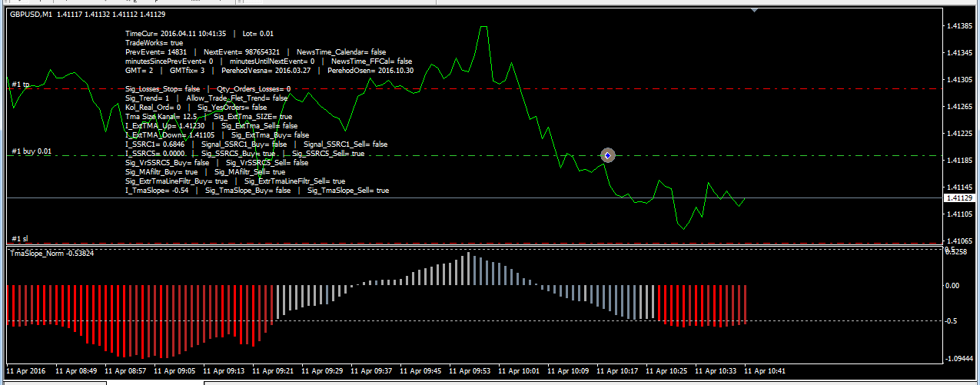Click the 'TradeWorks= true' line
980x385 pixels.
pos(154,43)
